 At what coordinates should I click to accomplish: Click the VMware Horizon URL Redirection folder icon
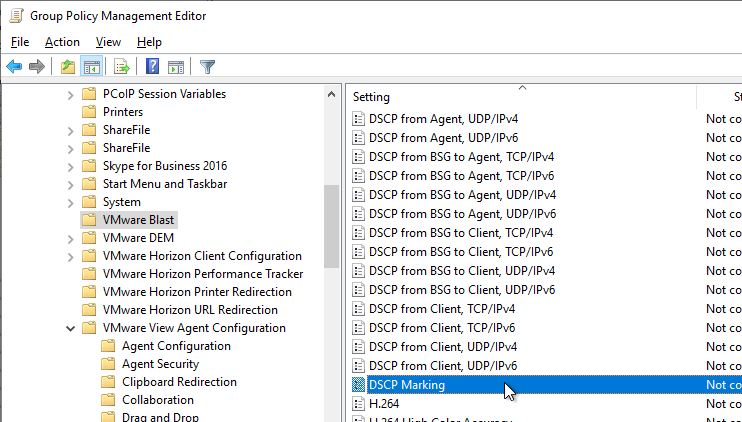pos(89,310)
